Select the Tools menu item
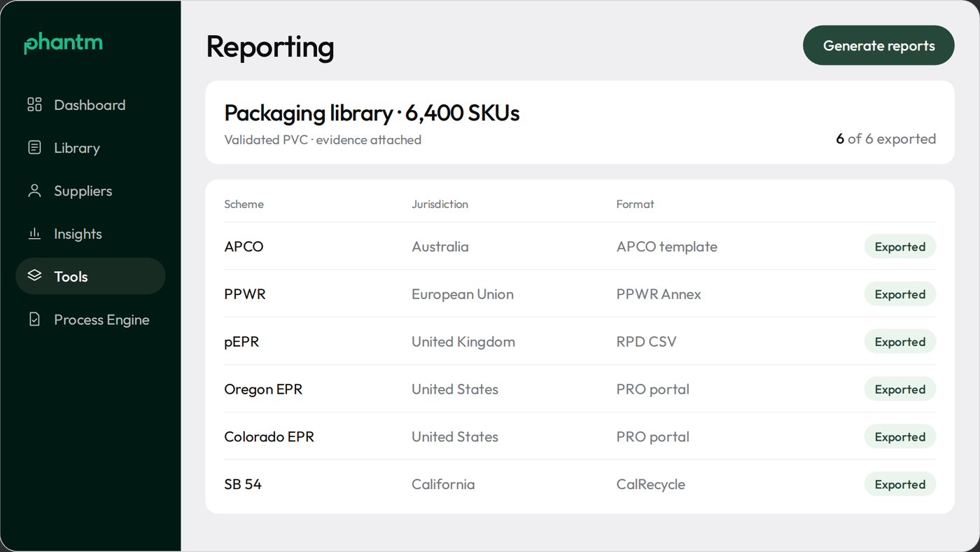Image resolution: width=980 pixels, height=552 pixels. [x=90, y=276]
